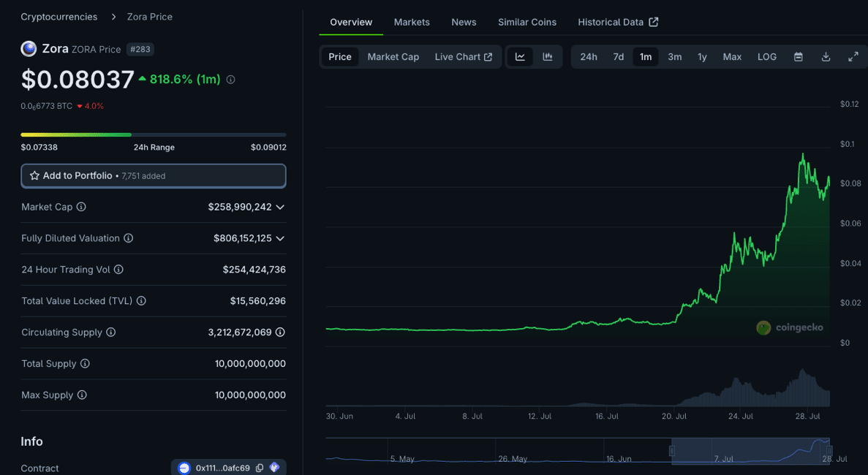Open Cryptocurrencies breadcrumb link

coord(59,17)
